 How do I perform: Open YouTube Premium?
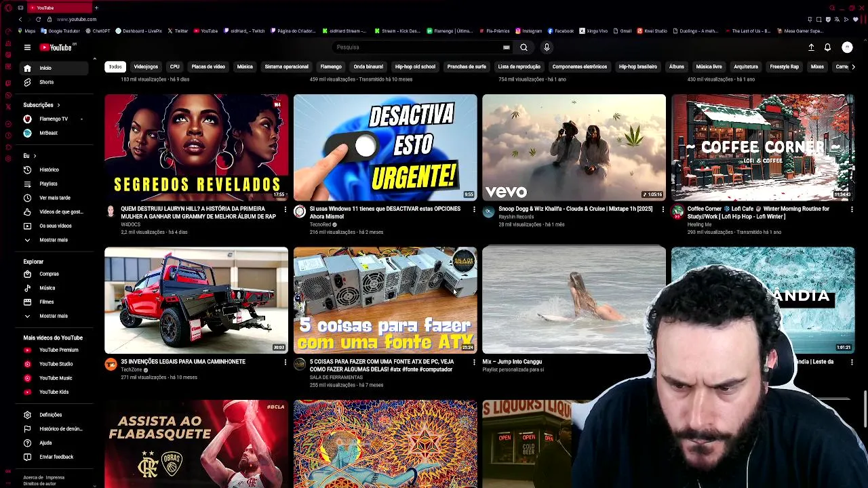54,350
